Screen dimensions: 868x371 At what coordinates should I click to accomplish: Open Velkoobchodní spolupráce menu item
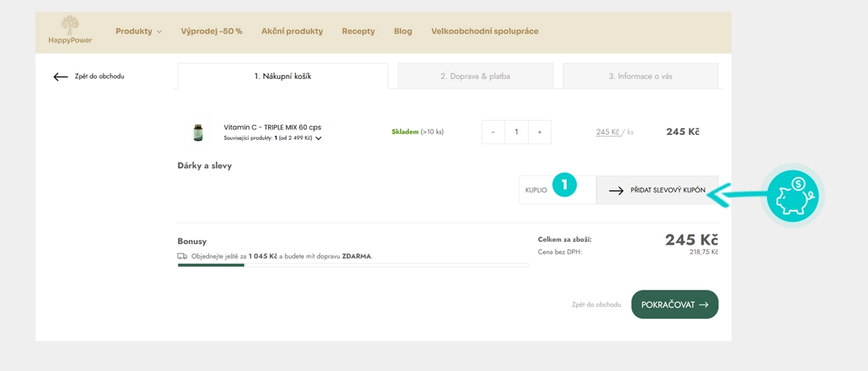485,32
